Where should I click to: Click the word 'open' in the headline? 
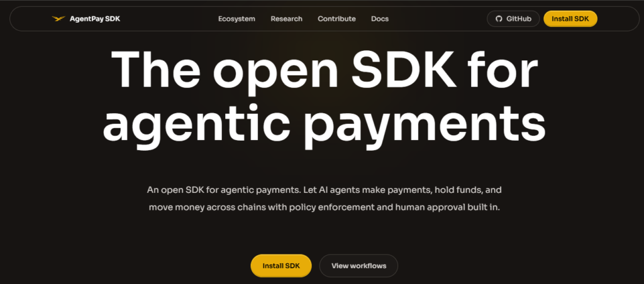275,74
